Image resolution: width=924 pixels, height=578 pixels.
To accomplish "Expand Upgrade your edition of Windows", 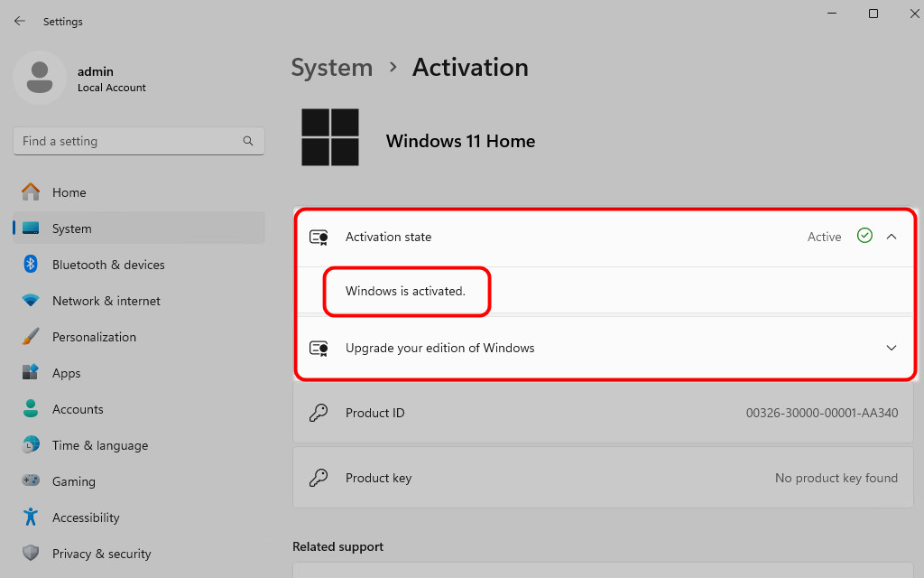I will click(x=892, y=348).
